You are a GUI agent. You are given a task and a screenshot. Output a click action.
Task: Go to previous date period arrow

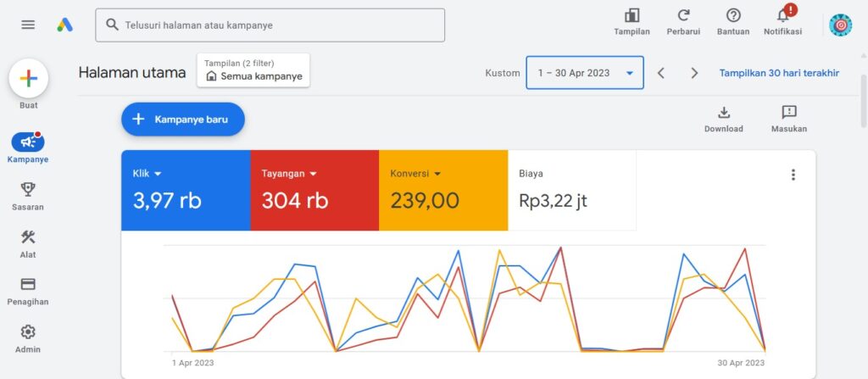(661, 73)
